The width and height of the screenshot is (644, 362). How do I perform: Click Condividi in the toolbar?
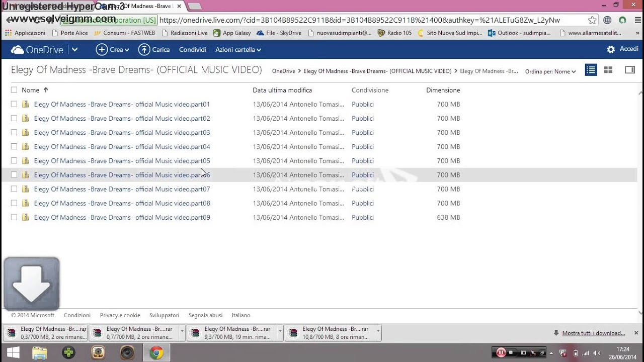(193, 50)
